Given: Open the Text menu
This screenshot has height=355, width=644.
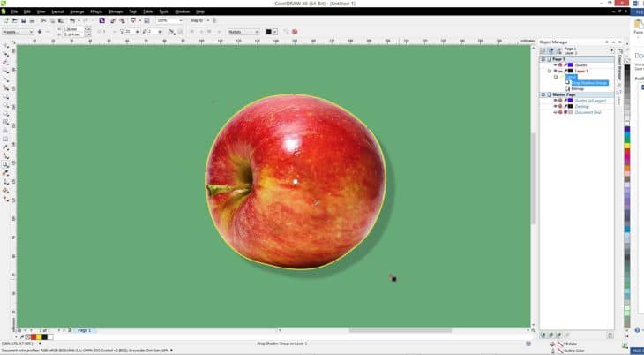Looking at the screenshot, I should tap(132, 12).
